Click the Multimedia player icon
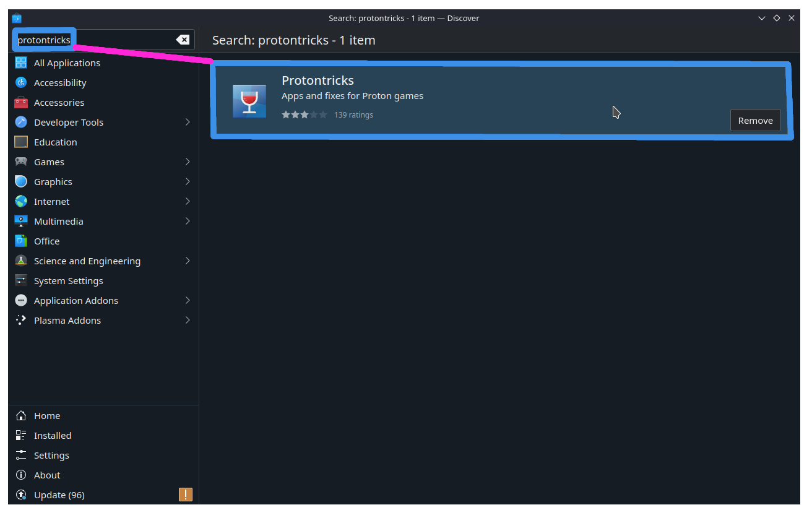The image size is (812, 510). point(21,221)
